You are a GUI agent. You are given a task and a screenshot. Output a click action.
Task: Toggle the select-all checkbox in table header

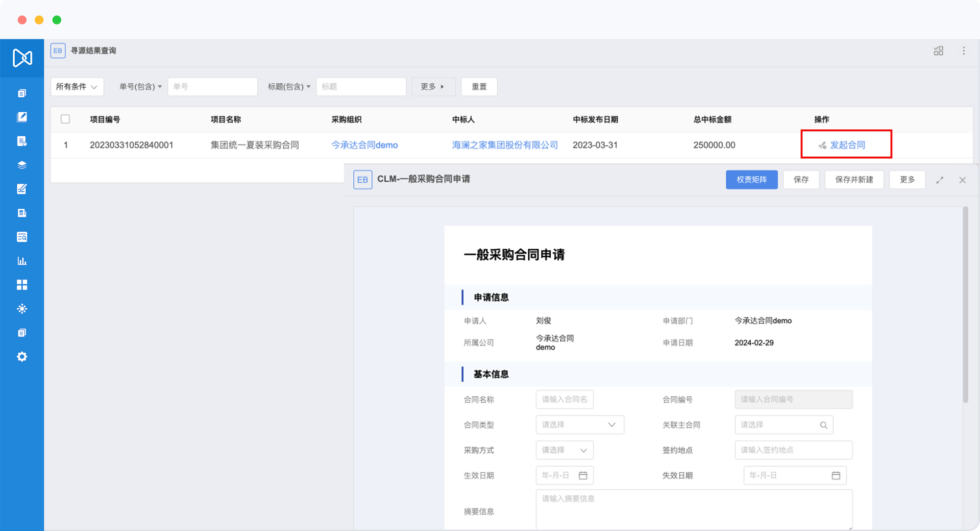[x=65, y=119]
